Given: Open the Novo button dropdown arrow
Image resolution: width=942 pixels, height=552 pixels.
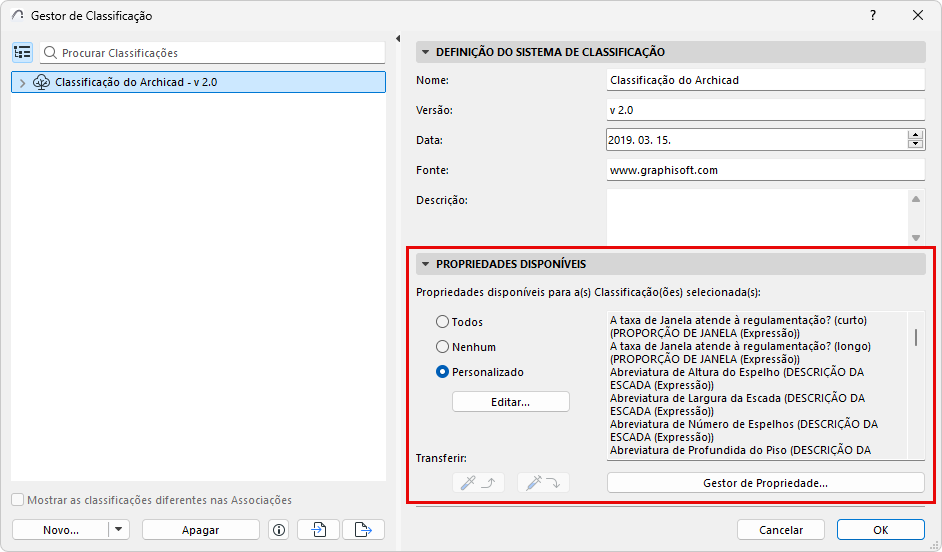Looking at the screenshot, I should 118,530.
